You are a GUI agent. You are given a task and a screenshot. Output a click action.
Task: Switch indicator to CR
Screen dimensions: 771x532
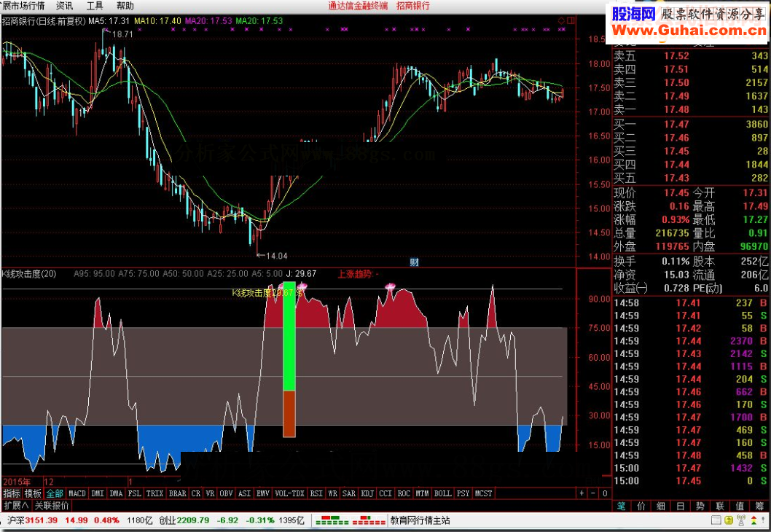pyautogui.click(x=196, y=493)
